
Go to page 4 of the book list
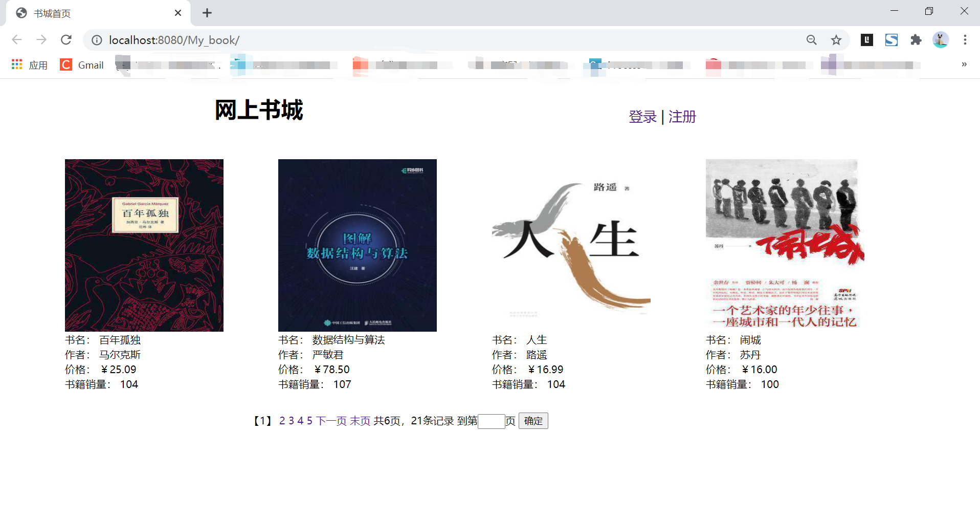[x=301, y=421]
